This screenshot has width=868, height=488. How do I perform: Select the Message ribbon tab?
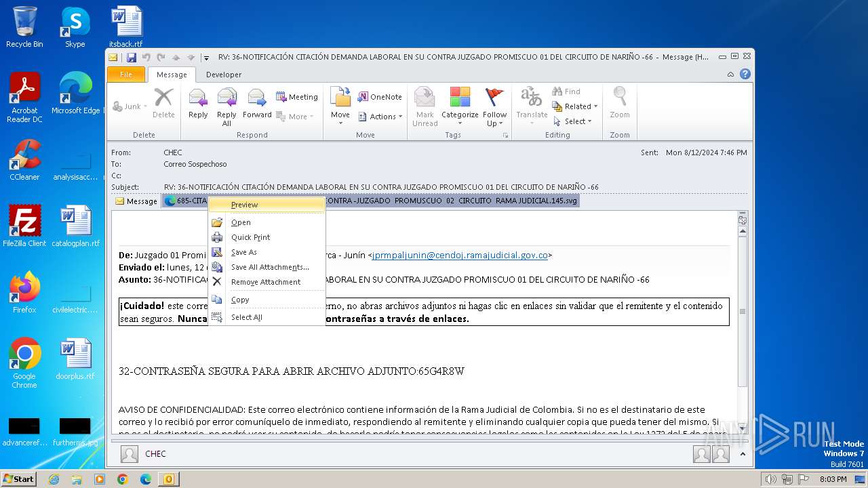172,75
